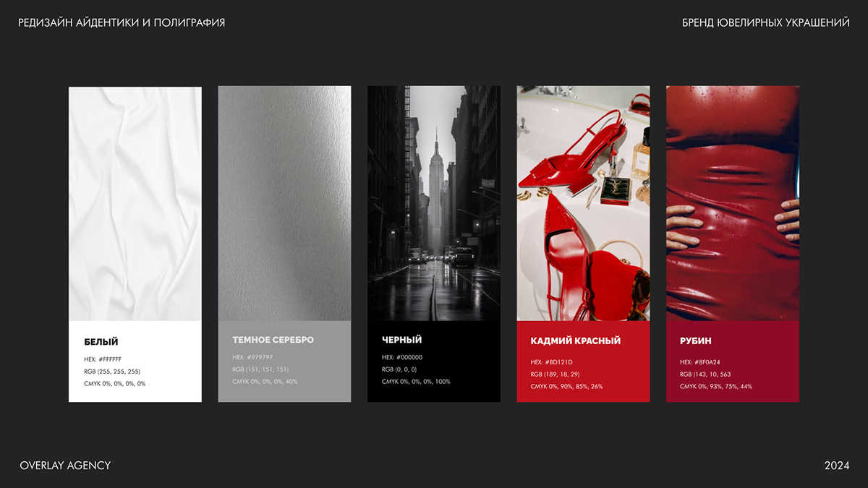Click the БЕЛЫЙ color title

pos(101,342)
